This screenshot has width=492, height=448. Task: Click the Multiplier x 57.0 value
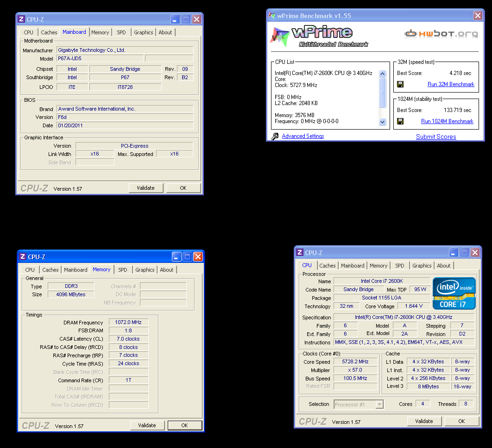[355, 370]
